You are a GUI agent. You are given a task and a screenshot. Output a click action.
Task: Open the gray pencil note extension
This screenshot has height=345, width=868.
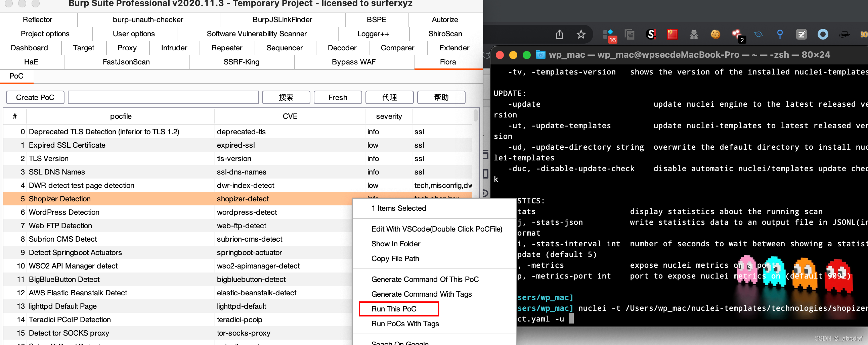(x=801, y=34)
